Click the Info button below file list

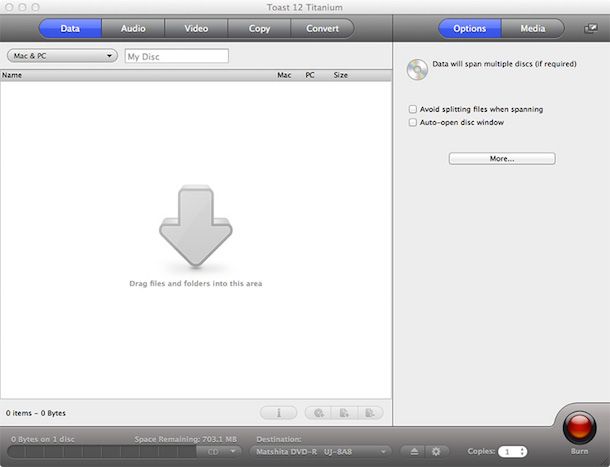pos(279,412)
